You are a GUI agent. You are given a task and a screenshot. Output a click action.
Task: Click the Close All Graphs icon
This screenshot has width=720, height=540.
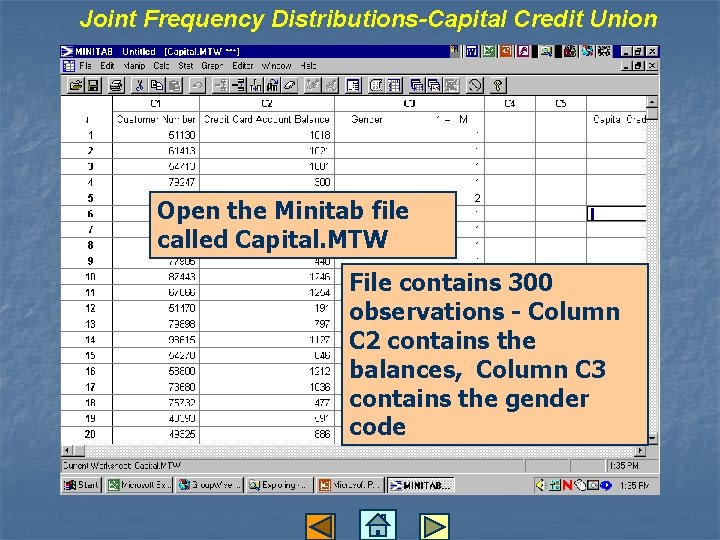pyautogui.click(x=452, y=85)
